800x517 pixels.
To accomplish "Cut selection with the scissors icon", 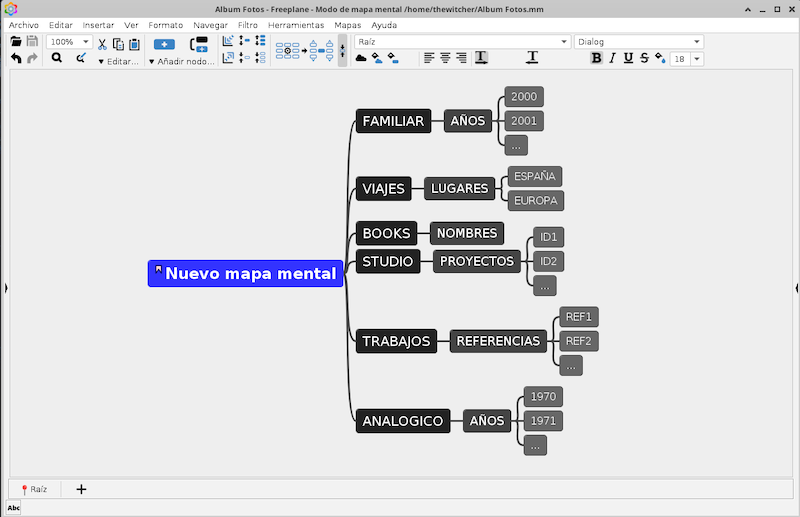I will tap(102, 43).
